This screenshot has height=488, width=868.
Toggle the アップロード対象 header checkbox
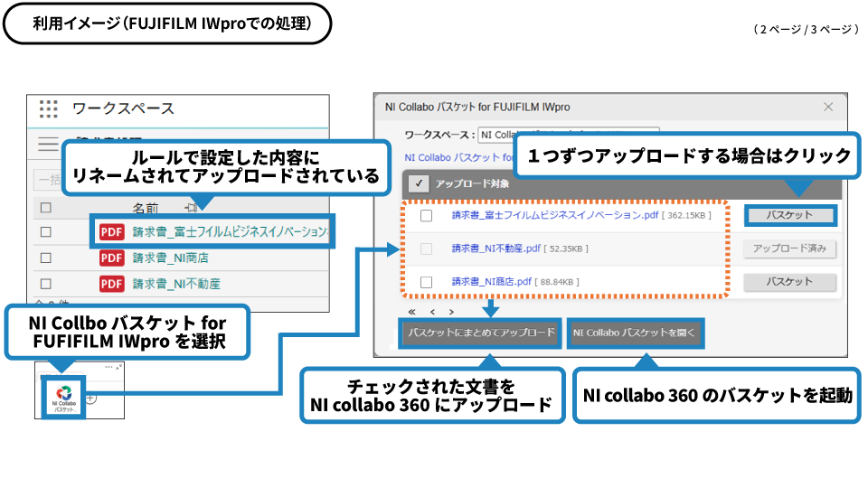[x=419, y=183]
